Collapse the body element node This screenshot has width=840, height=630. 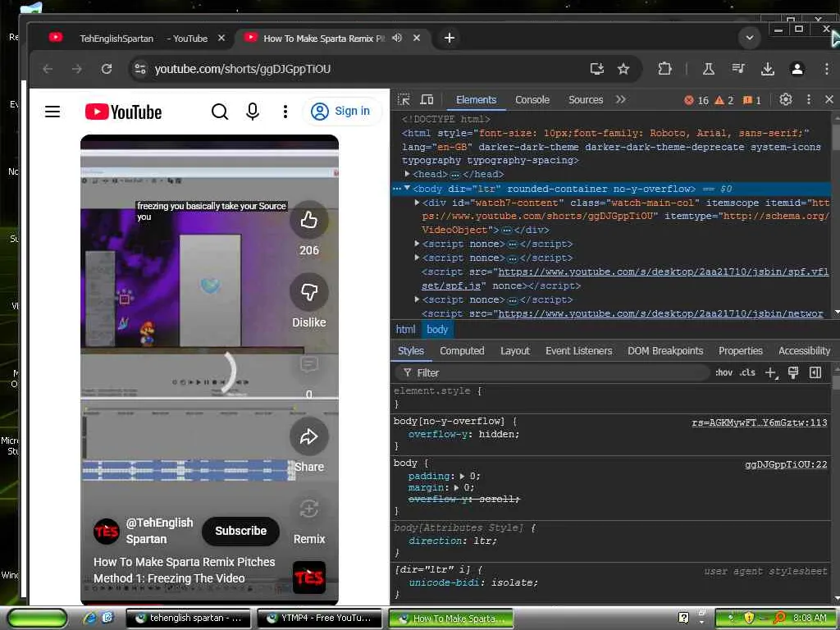click(407, 188)
